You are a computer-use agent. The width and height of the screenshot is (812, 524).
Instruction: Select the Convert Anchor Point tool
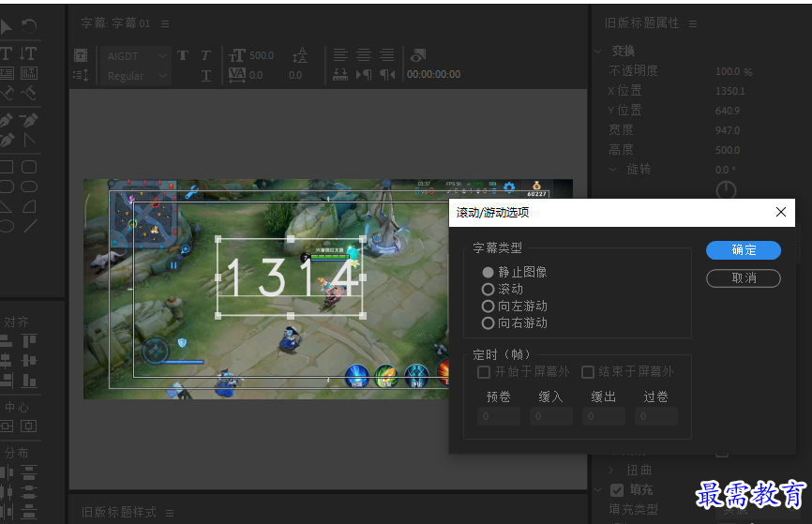[29, 140]
